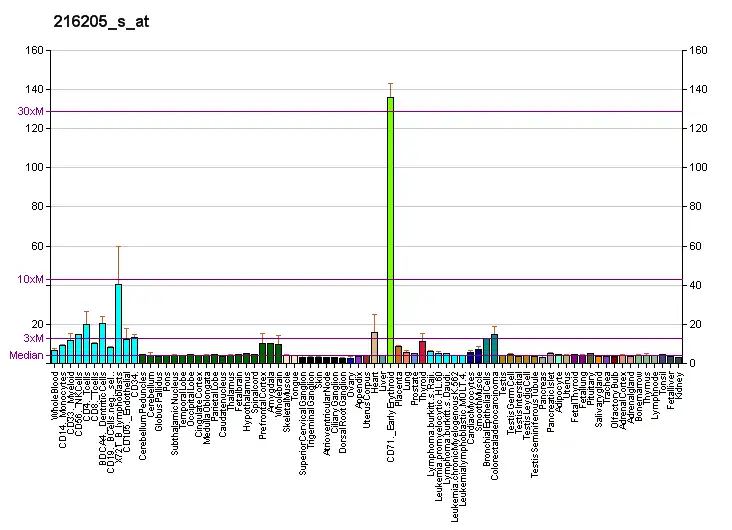Viewport: 732px width, 530px height.
Task: Click the red Thyroid bar
Action: tap(422, 351)
